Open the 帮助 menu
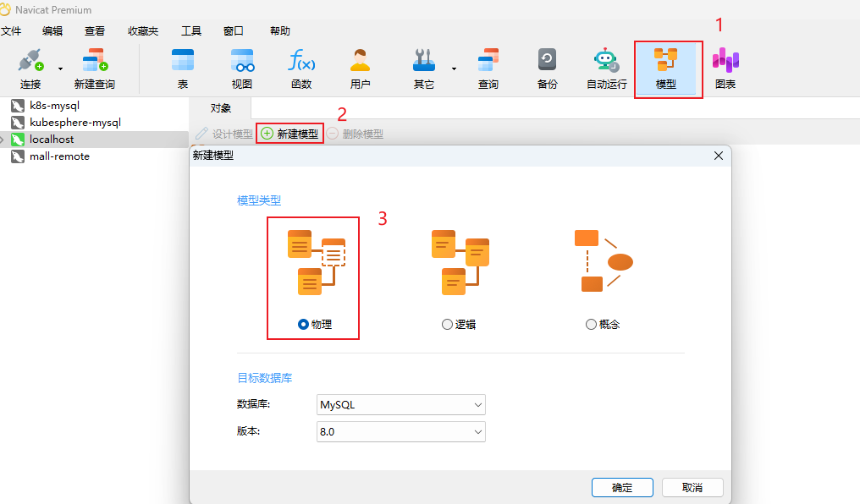 [279, 31]
